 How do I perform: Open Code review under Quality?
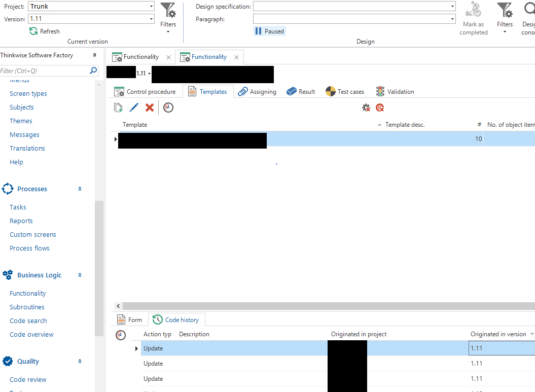tap(28, 379)
